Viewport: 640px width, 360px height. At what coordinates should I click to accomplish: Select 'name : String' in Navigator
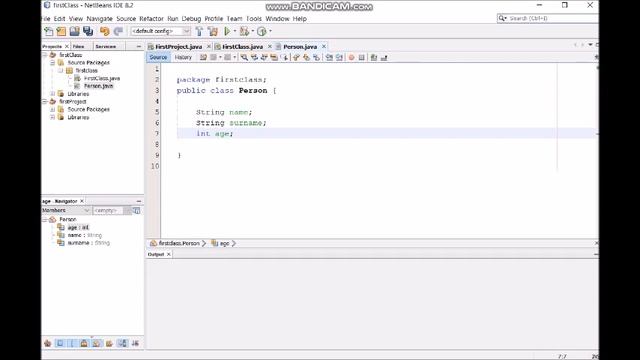click(84, 235)
